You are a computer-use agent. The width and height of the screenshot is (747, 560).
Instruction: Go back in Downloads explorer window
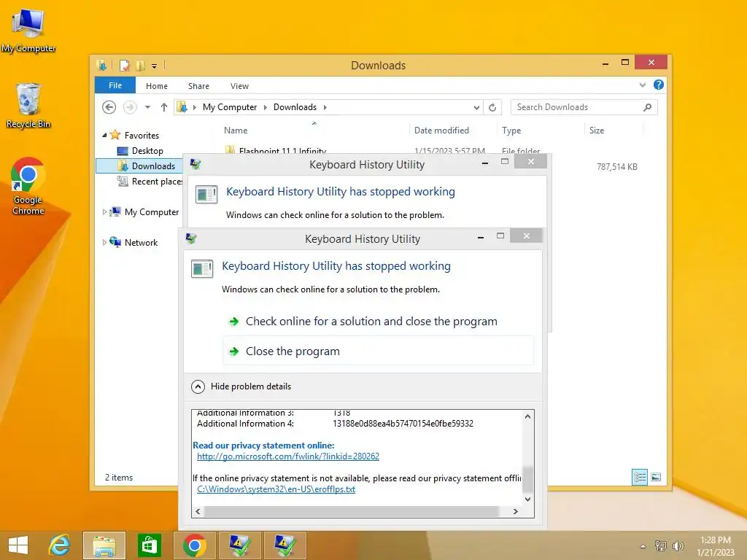click(x=109, y=107)
